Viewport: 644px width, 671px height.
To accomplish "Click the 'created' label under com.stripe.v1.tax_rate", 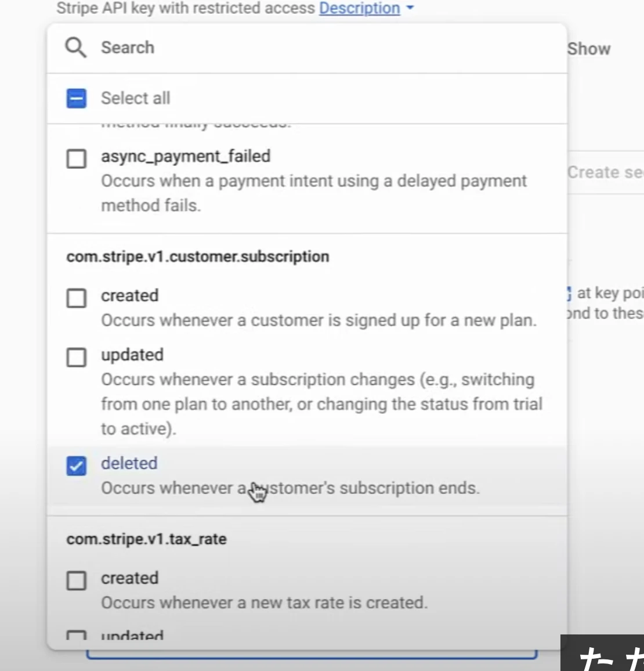I will 129,578.
